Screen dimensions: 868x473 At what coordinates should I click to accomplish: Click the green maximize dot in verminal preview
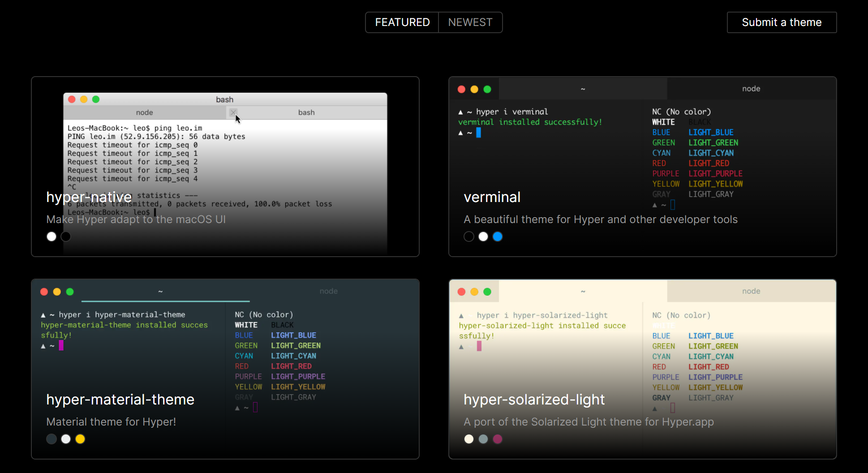pyautogui.click(x=487, y=89)
